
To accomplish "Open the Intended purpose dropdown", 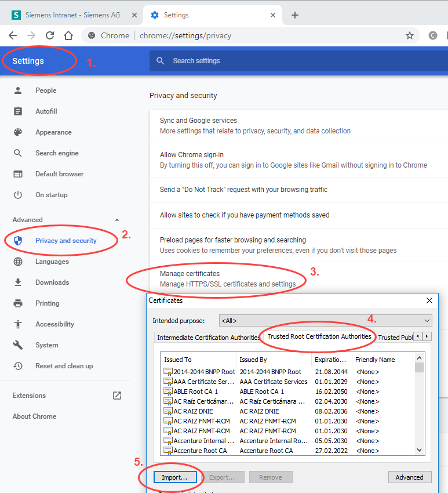I will pos(325,321).
